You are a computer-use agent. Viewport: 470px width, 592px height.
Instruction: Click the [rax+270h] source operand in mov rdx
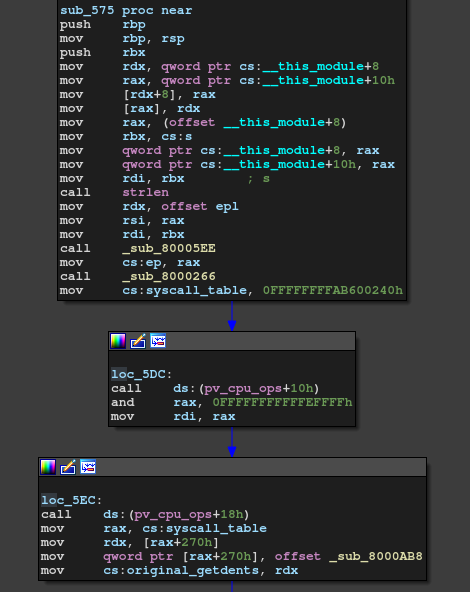[181, 543]
